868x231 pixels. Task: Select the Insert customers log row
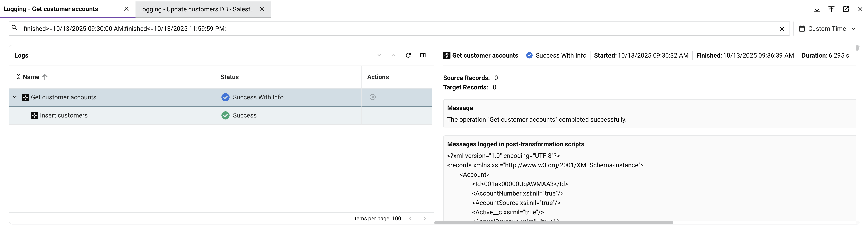64,115
